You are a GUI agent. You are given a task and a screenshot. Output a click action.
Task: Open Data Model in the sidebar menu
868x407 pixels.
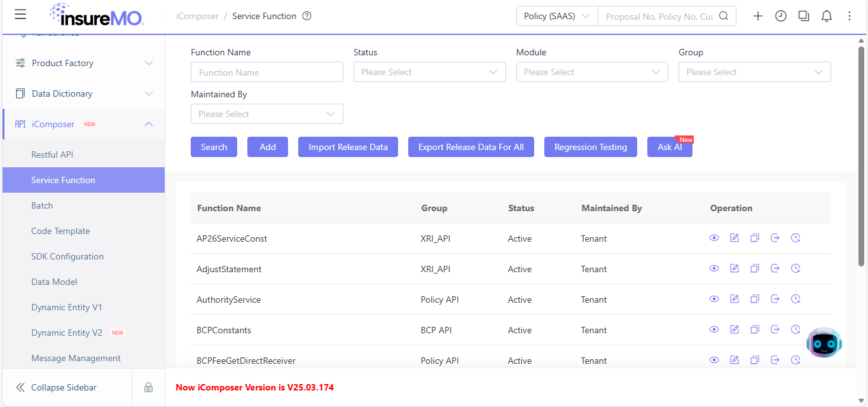[54, 282]
